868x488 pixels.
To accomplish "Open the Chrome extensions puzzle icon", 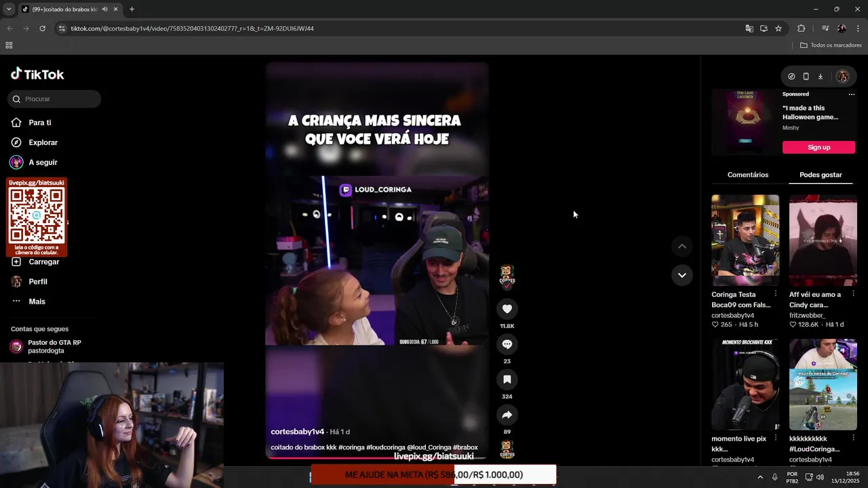I will point(802,28).
